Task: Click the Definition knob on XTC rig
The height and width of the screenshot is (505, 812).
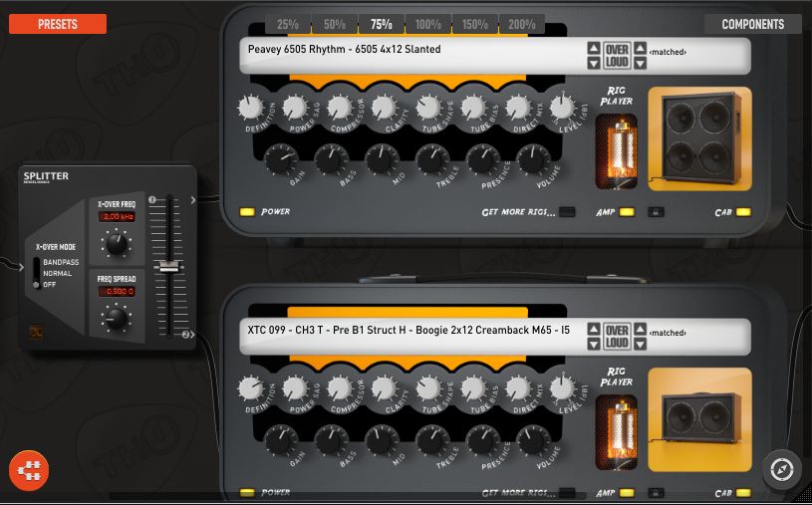Action: (251, 388)
